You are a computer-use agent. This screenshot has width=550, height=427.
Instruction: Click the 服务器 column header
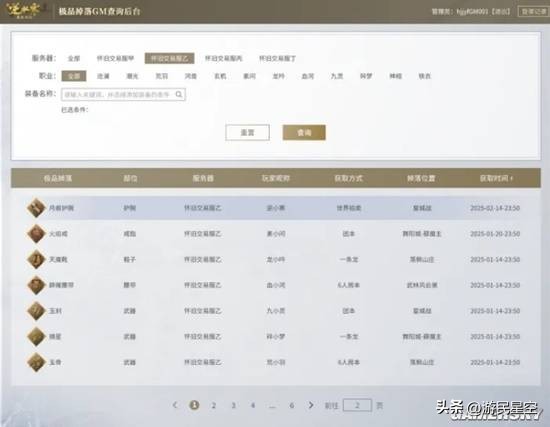point(203,178)
